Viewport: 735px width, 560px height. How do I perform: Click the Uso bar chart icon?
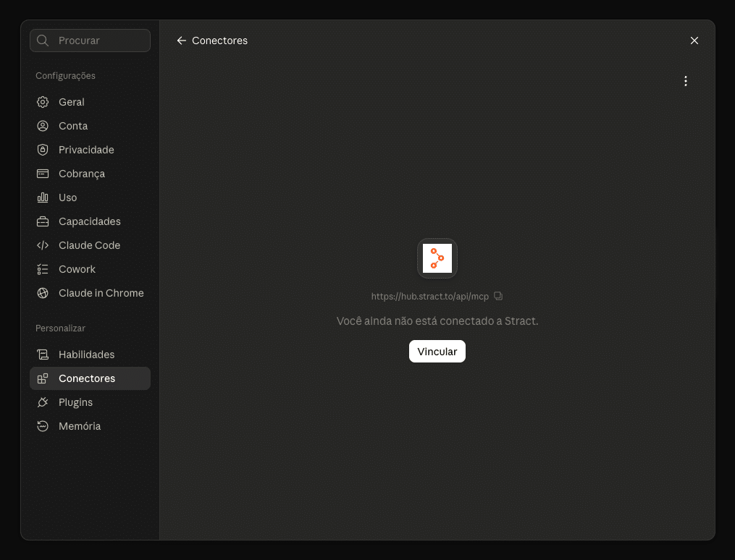pyautogui.click(x=43, y=198)
